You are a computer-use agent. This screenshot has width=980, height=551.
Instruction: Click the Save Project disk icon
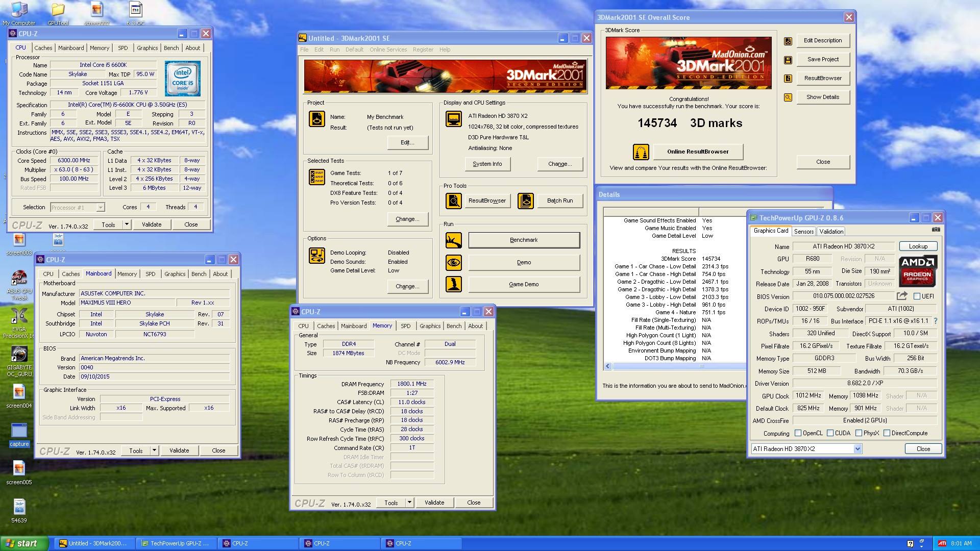tap(788, 60)
